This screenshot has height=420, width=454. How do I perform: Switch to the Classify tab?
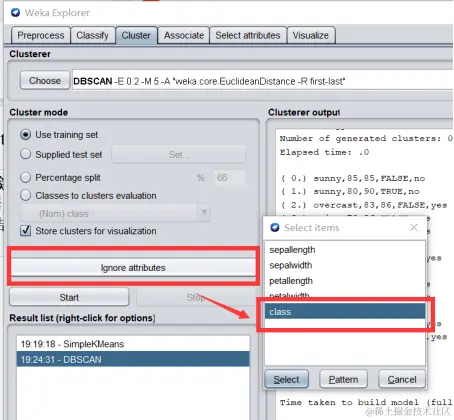92,35
